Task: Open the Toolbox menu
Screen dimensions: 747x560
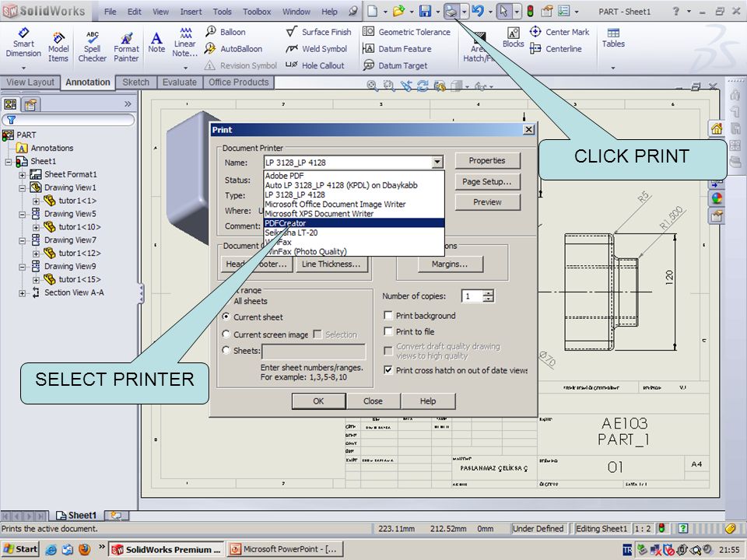Action: [x=257, y=12]
